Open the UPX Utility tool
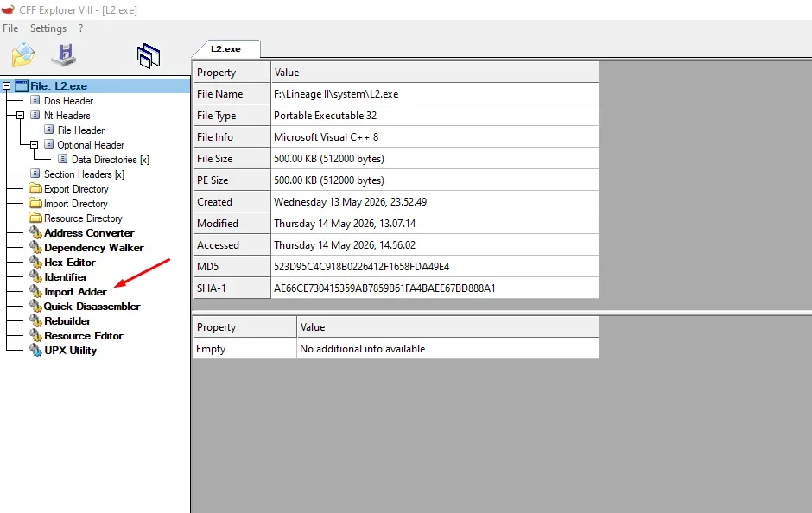Viewport: 812px width, 513px height. (71, 350)
